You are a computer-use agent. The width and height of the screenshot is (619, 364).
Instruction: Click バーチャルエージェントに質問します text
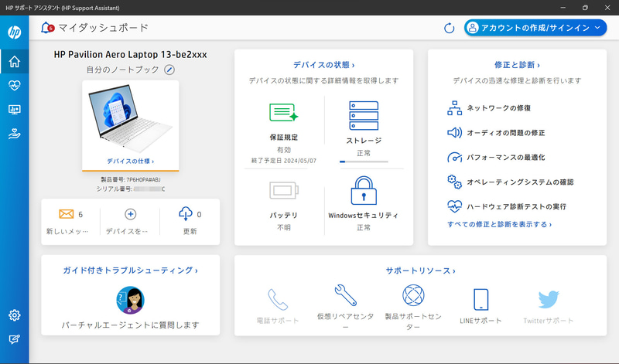pyautogui.click(x=130, y=325)
